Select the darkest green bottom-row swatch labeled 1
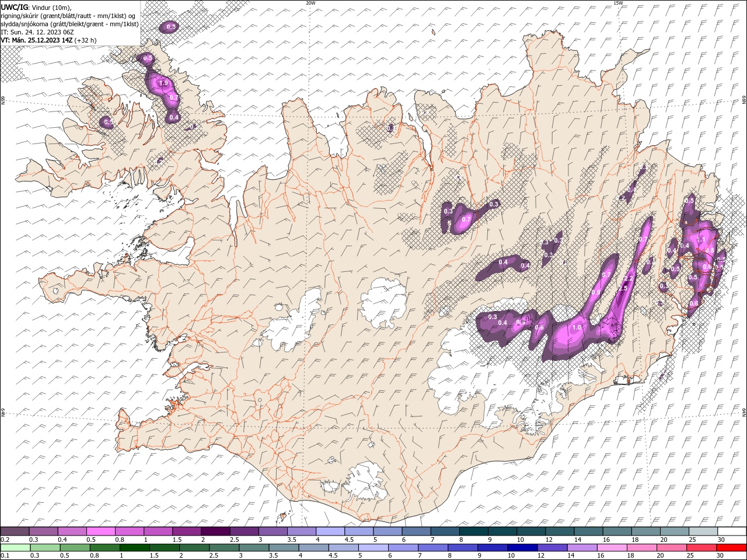The image size is (747, 560). 134,548
